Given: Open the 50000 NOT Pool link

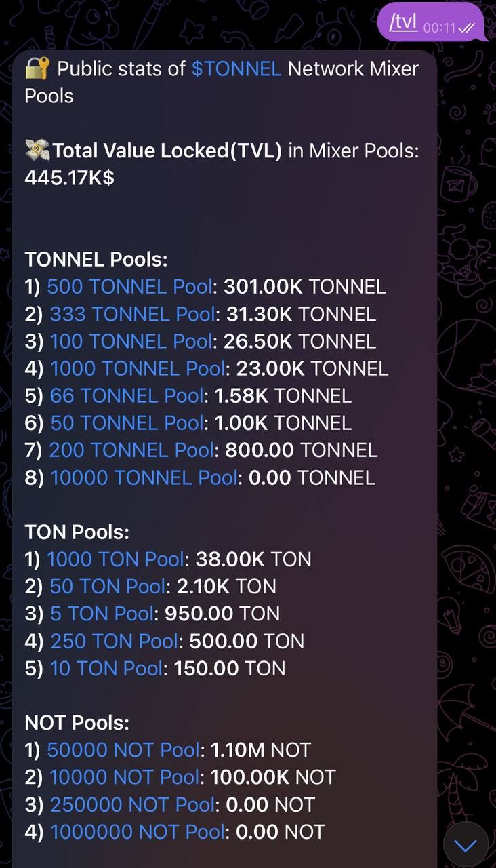Looking at the screenshot, I should tap(124, 750).
